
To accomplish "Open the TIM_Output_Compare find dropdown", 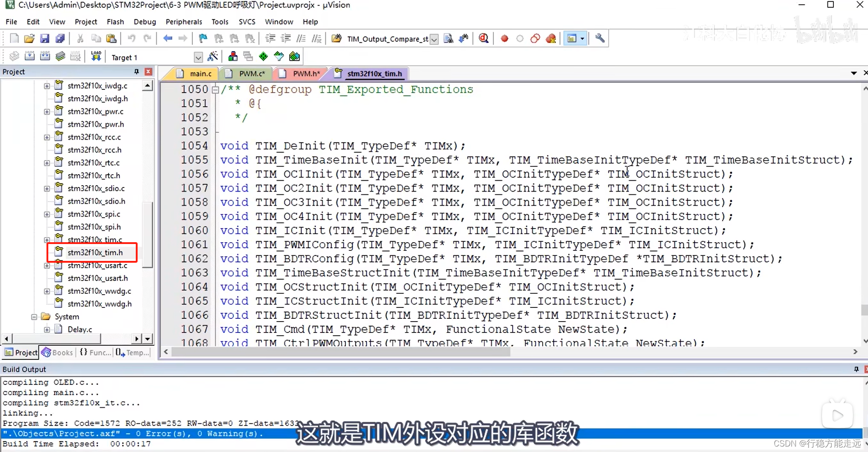I will (x=434, y=39).
